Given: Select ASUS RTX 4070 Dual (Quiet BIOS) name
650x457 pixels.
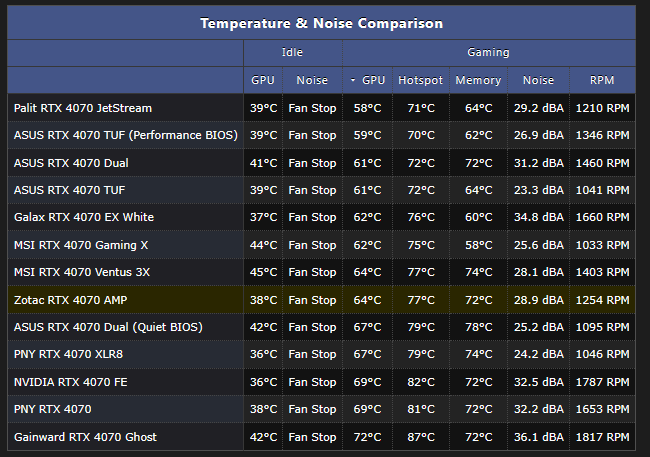Looking at the screenshot, I should tap(108, 327).
